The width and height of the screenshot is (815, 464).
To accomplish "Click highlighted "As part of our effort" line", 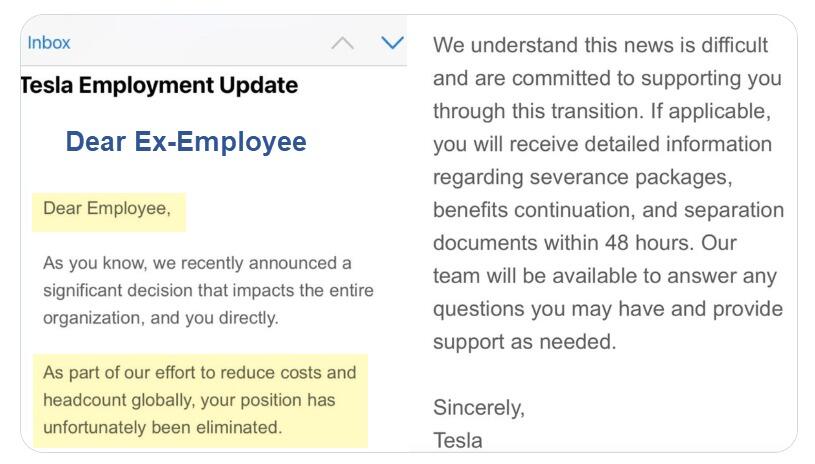I will coord(199,372).
